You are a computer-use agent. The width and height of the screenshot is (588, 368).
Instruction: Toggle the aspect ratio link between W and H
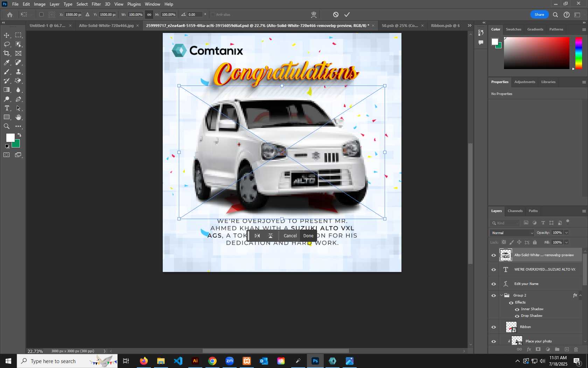149,15
